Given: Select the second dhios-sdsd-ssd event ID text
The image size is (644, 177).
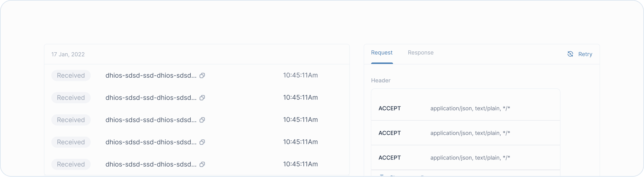Looking at the screenshot, I should [151, 98].
